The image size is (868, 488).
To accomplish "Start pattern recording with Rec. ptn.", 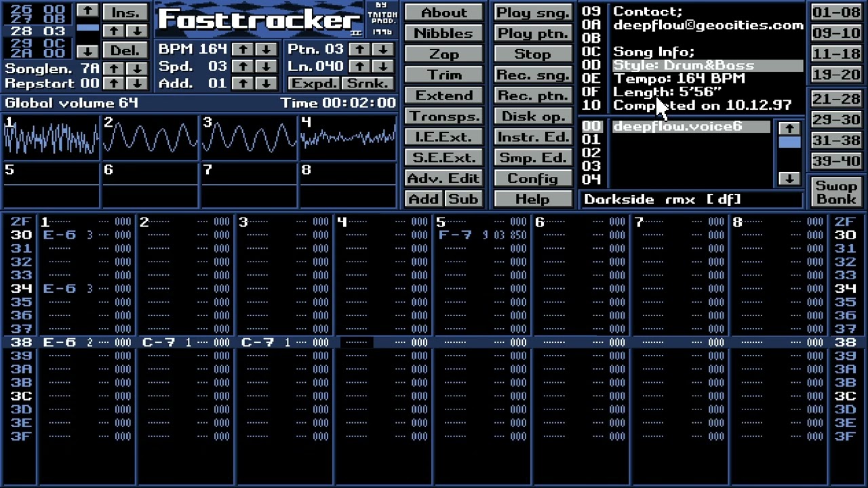I will [x=532, y=96].
